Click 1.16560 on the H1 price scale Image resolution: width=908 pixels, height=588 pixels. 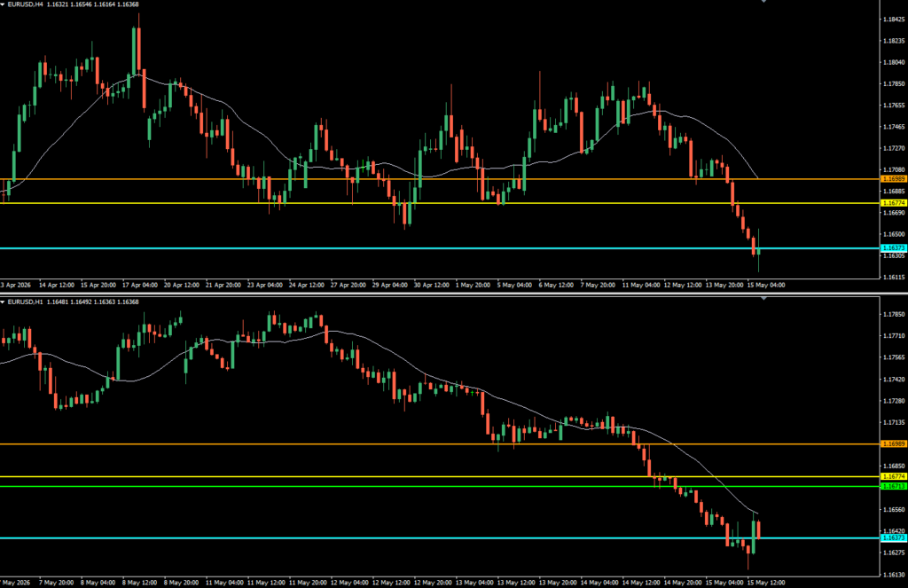(x=894, y=509)
